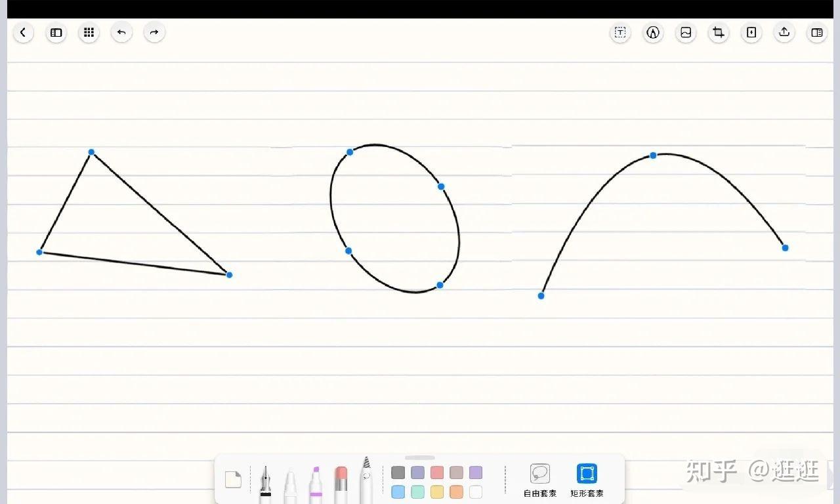Choose the light blue color swatch
This screenshot has width=840, height=504.
pyautogui.click(x=398, y=492)
